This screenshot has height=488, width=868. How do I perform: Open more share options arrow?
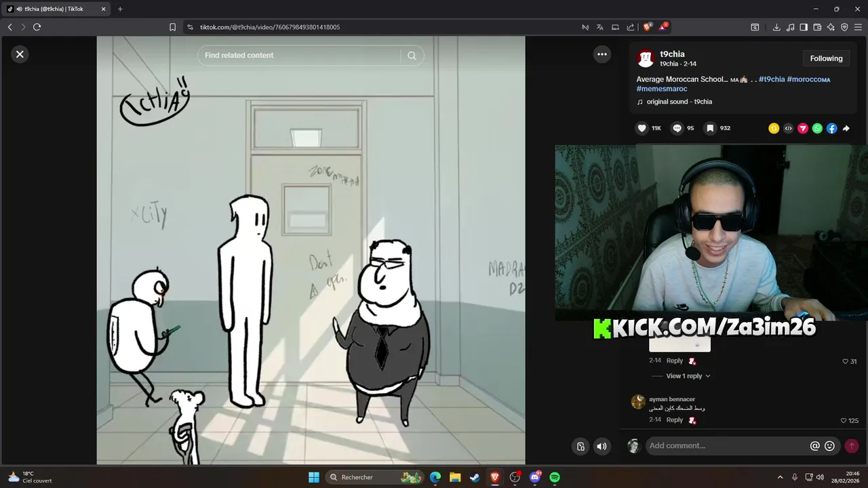[x=846, y=128]
